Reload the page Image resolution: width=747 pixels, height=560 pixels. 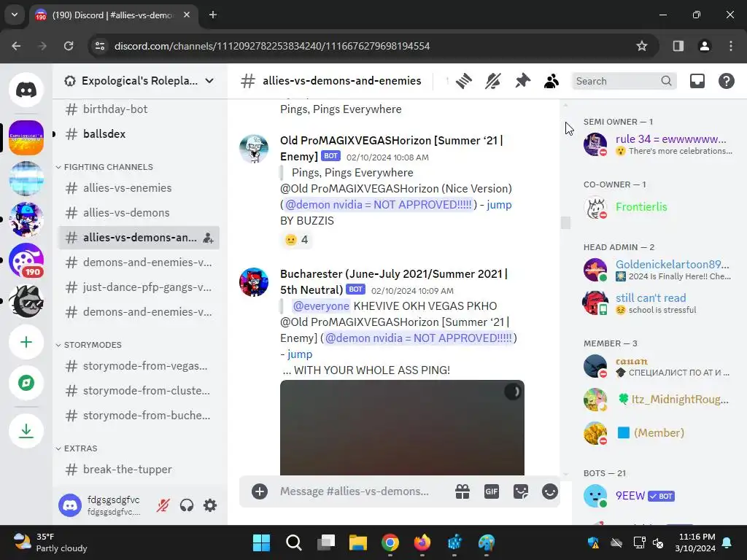click(x=69, y=46)
